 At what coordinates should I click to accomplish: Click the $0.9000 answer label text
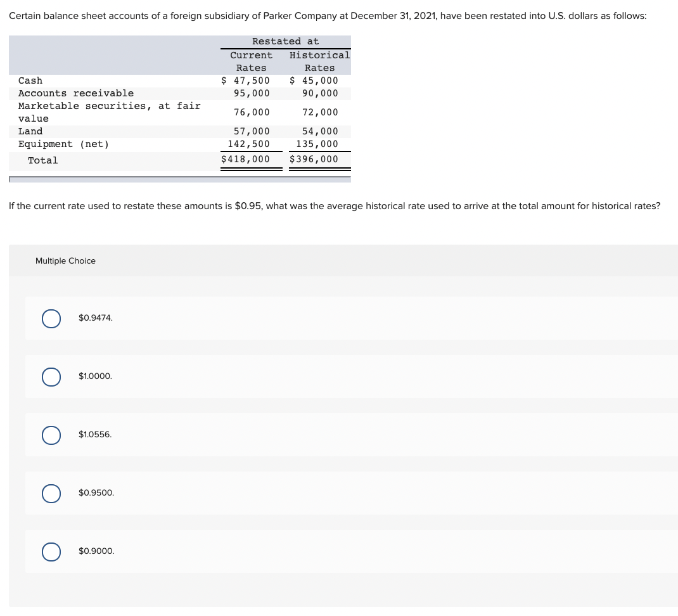[96, 551]
